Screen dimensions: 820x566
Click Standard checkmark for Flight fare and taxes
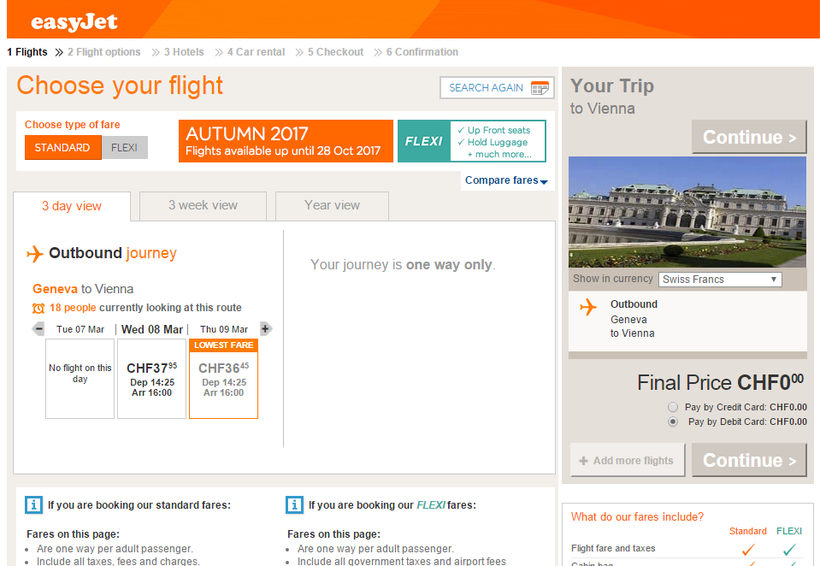[748, 549]
